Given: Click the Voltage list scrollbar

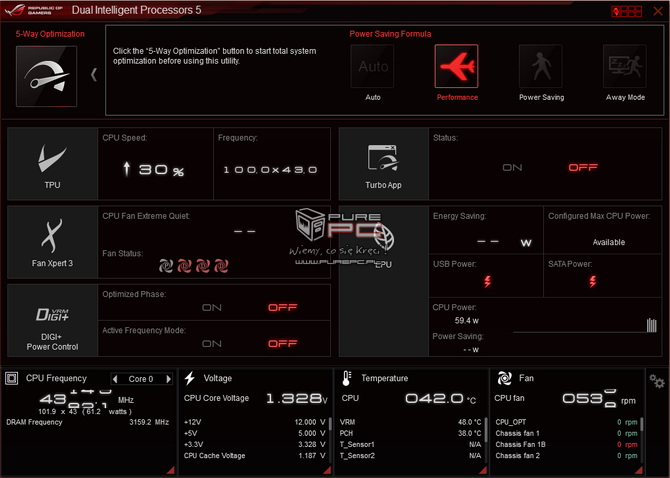Looking at the screenshot, I should coord(330,424).
